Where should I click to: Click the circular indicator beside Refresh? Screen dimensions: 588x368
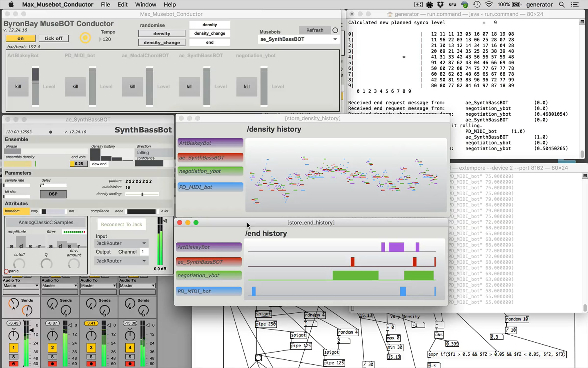tap(335, 30)
